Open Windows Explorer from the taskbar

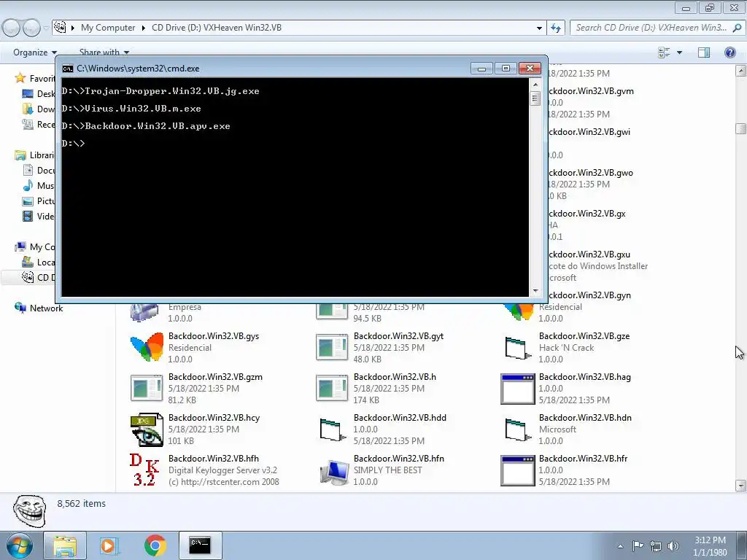pyautogui.click(x=65, y=545)
